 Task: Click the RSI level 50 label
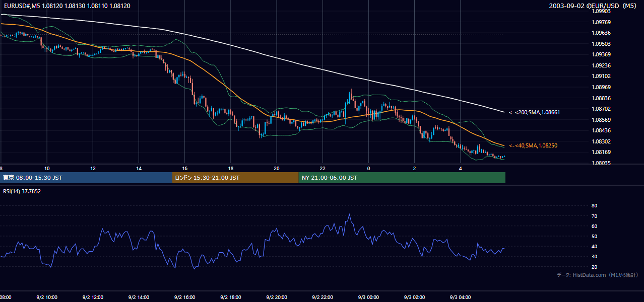coord(594,236)
